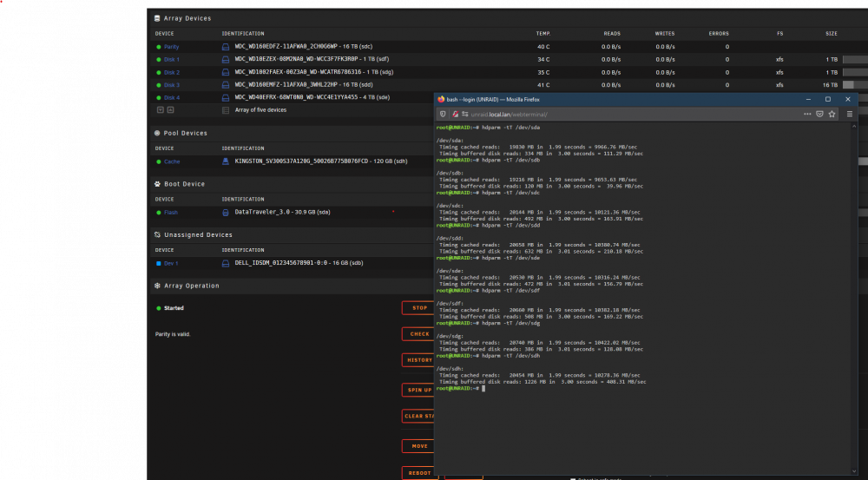
Task: Open Firefox page actions ellipsis menu
Action: pos(807,114)
